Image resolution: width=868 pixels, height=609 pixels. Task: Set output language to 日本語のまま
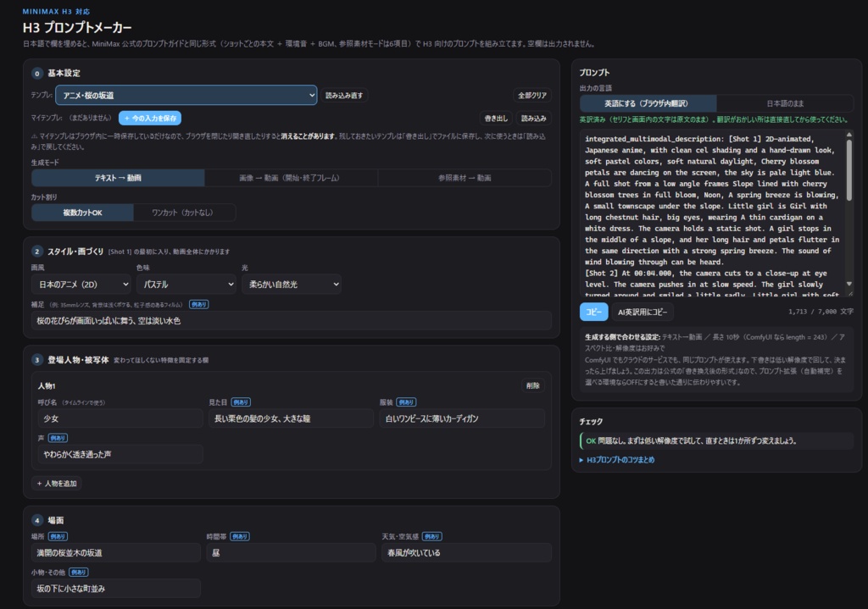[784, 103]
